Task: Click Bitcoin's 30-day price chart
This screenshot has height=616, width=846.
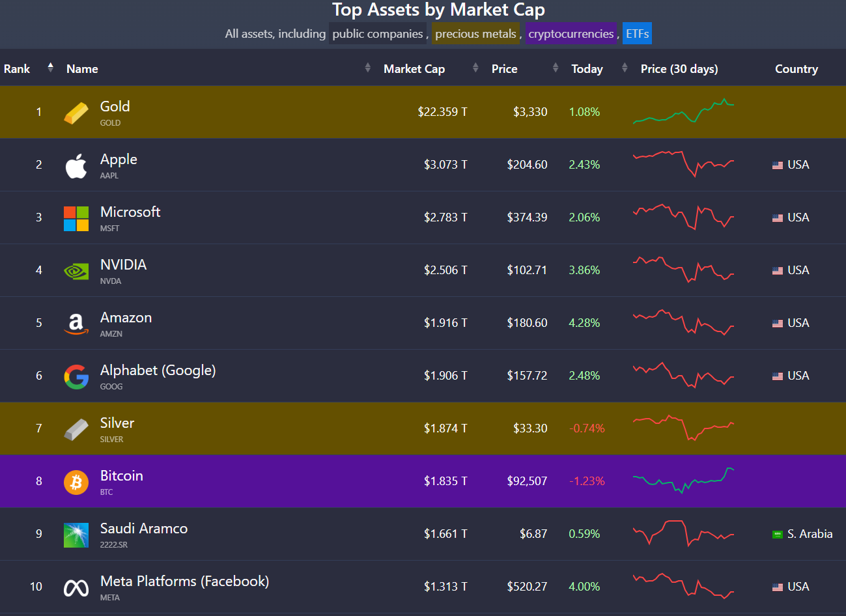Action: pyautogui.click(x=683, y=481)
